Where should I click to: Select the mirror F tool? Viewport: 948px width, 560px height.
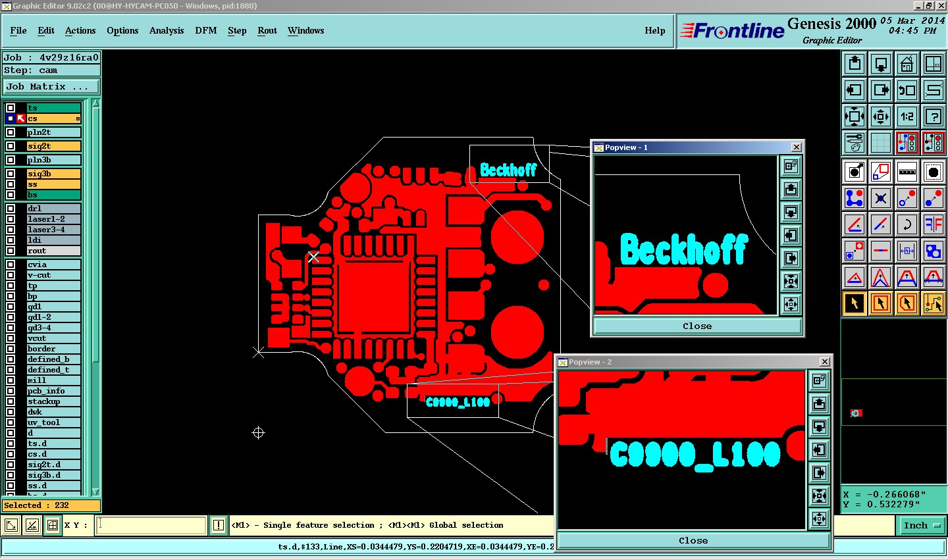[x=934, y=224]
